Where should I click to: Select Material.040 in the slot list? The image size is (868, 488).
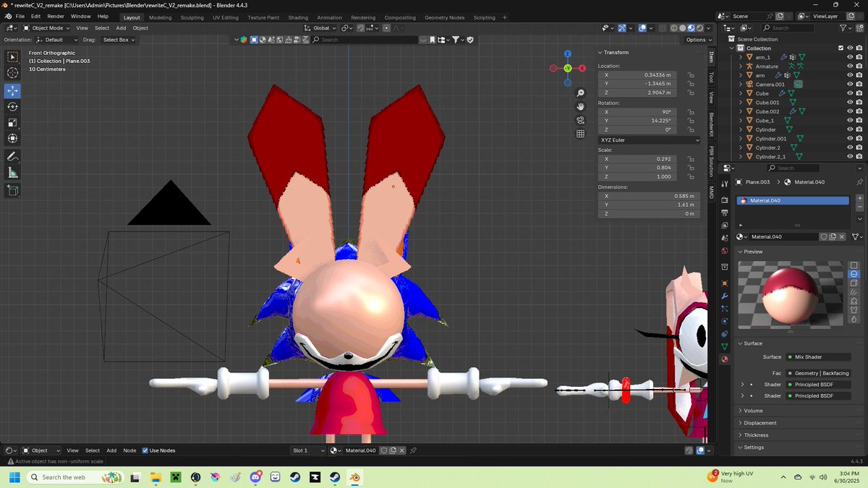pos(793,200)
